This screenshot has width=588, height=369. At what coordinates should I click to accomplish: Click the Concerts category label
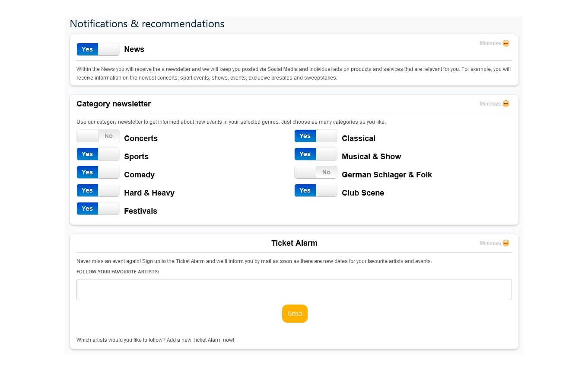point(141,138)
